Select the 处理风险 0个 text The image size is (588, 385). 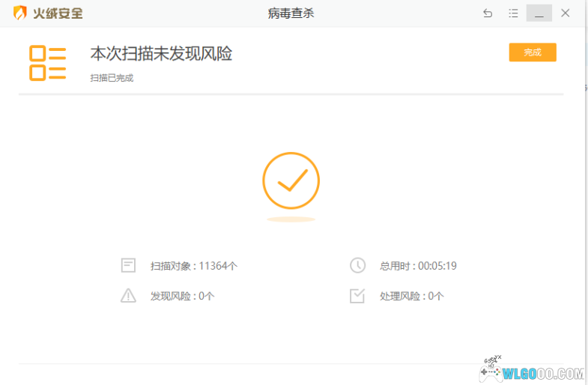[411, 297]
